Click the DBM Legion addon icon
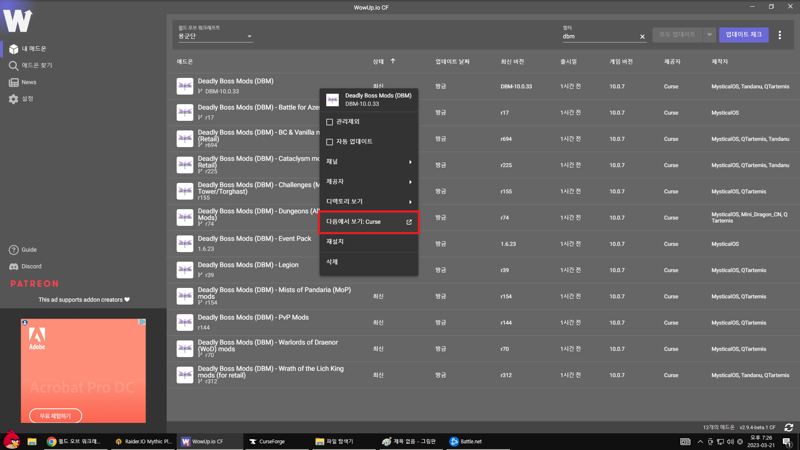800x450 pixels. [x=185, y=270]
